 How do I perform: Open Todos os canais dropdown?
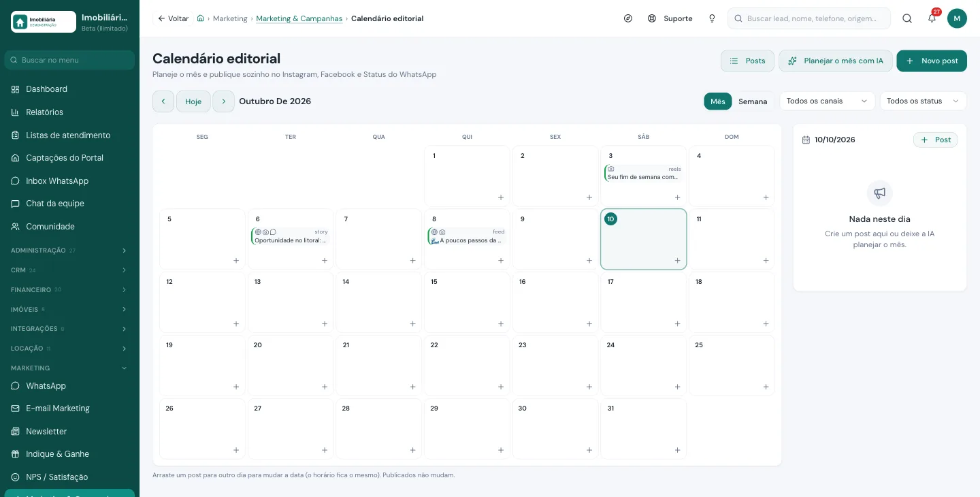[827, 101]
